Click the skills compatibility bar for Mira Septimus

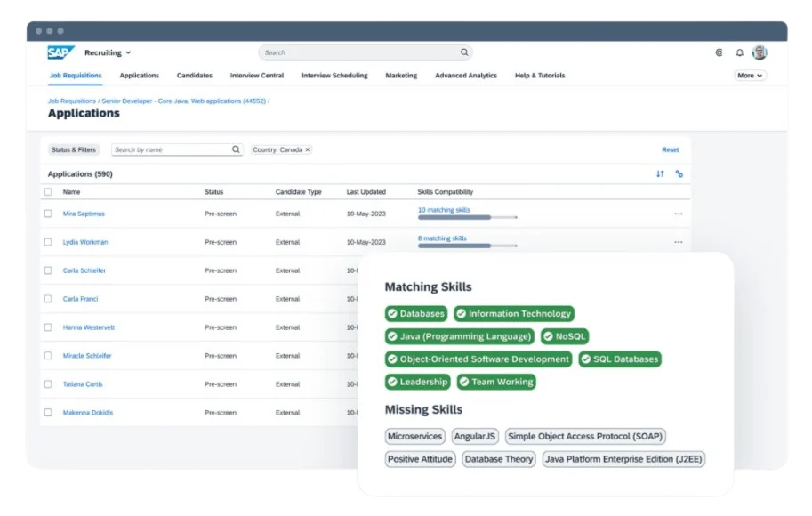coord(467,217)
